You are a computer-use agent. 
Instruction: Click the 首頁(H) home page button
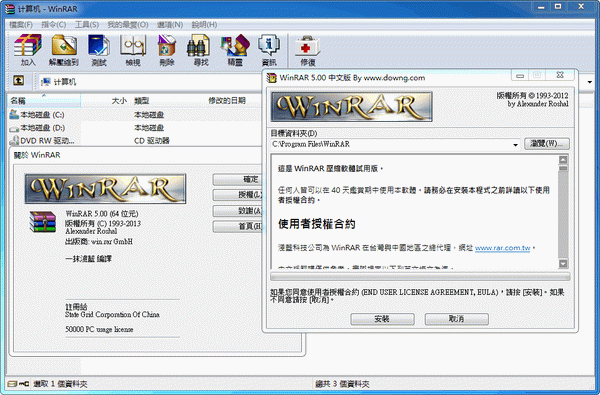(238, 226)
